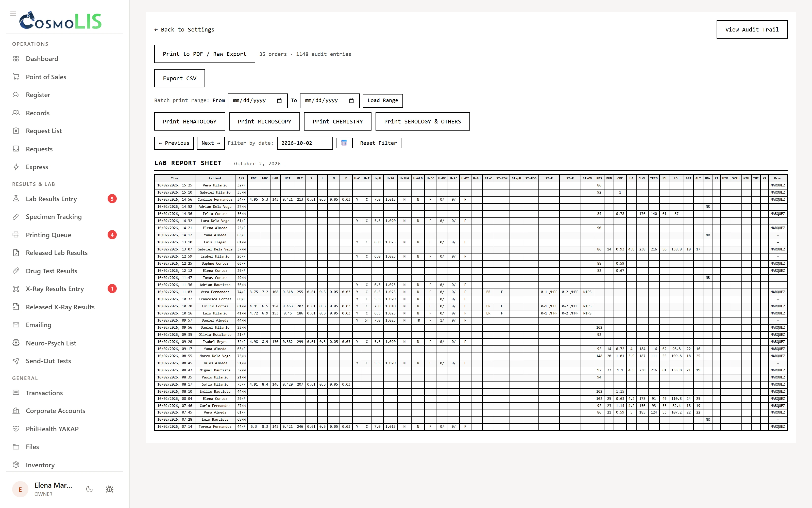
Task: Toggle dark mode moon icon
Action: 89,489
